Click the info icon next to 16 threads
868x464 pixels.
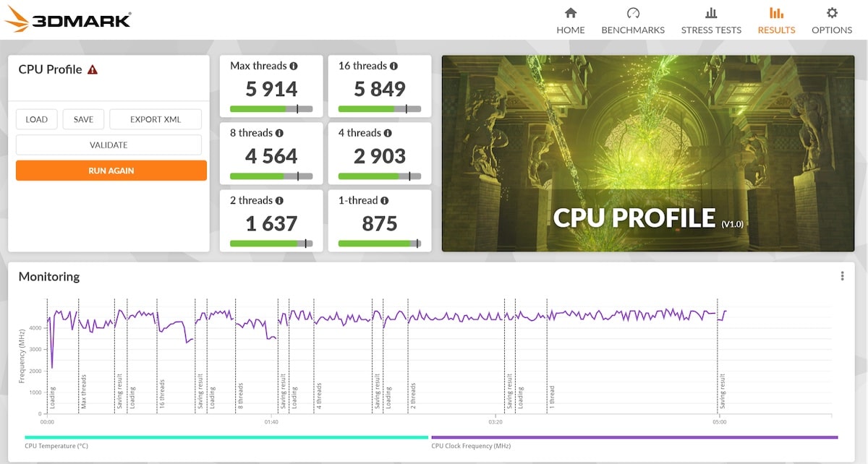[393, 66]
